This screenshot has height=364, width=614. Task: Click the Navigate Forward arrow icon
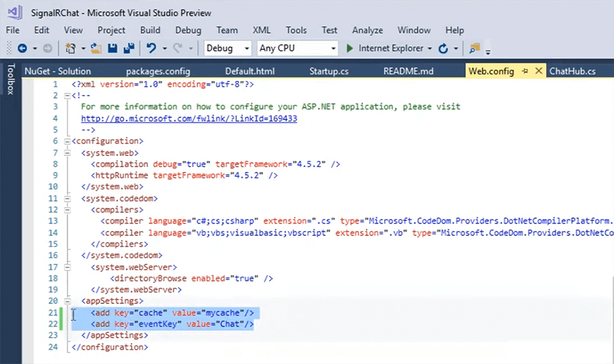pos(47,48)
